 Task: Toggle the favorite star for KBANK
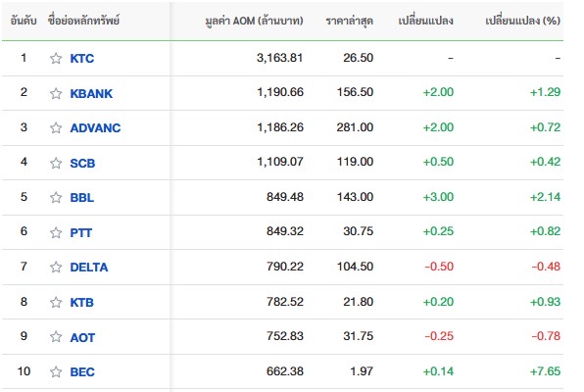click(56, 93)
